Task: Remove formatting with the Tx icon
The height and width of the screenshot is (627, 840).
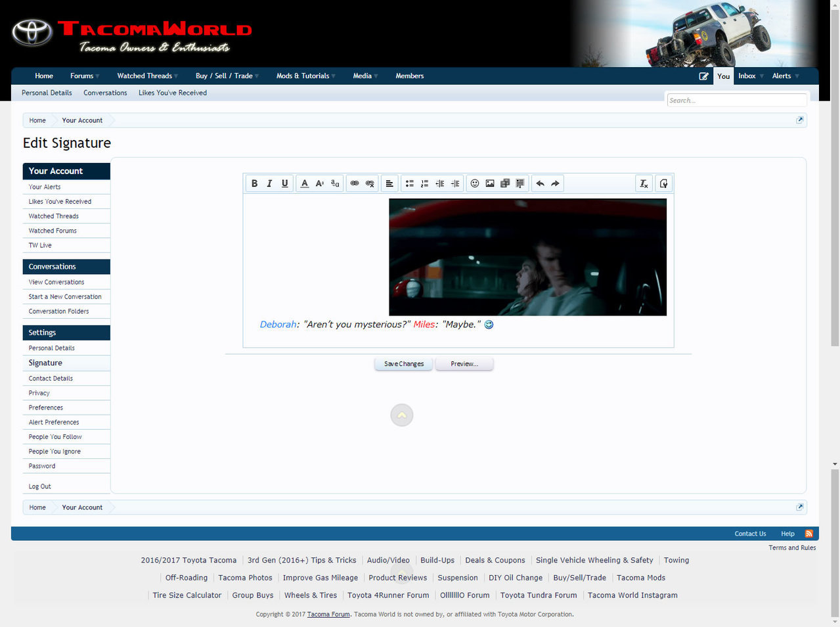Action: pos(644,183)
